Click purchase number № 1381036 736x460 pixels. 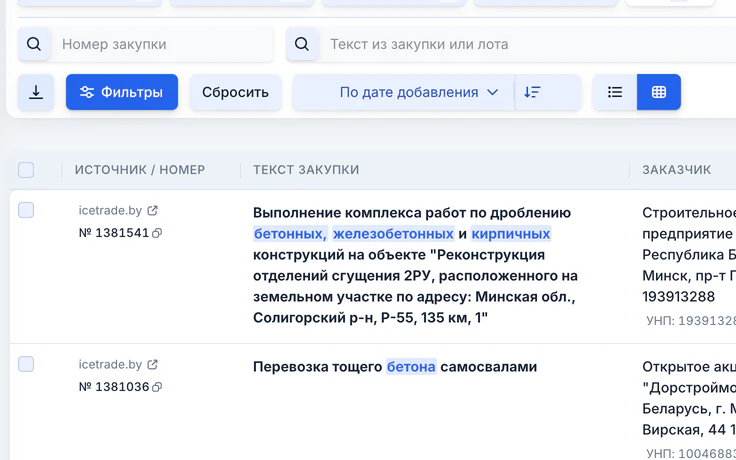point(114,387)
